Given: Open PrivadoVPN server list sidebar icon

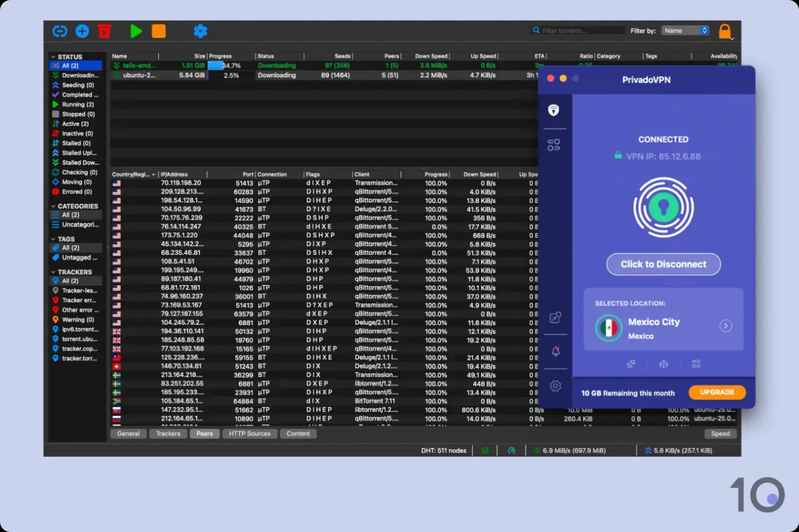Looking at the screenshot, I should point(554,145).
